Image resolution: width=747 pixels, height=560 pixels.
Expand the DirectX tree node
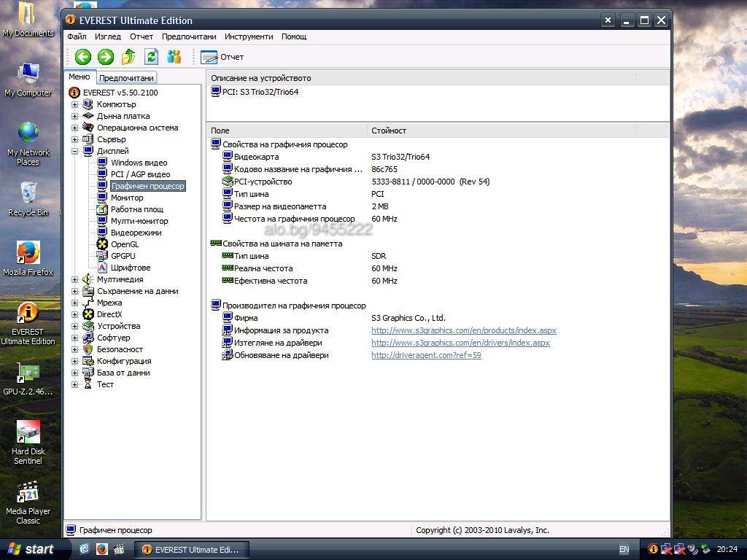(x=75, y=314)
